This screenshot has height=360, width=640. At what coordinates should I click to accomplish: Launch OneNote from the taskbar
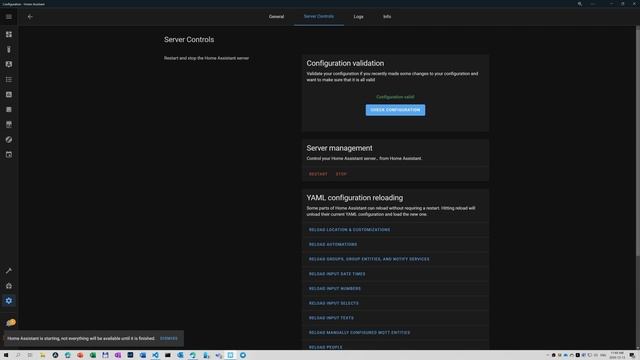pyautogui.click(x=118, y=355)
